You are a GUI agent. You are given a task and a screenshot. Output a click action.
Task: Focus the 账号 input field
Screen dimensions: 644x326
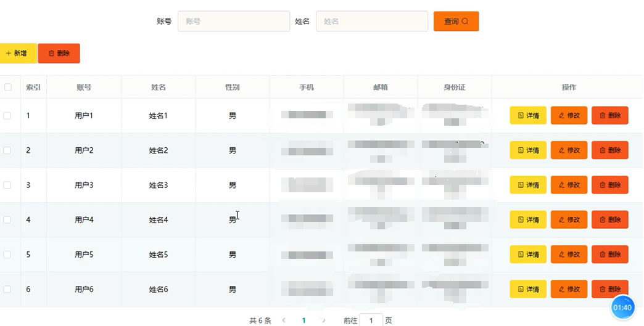(x=234, y=22)
